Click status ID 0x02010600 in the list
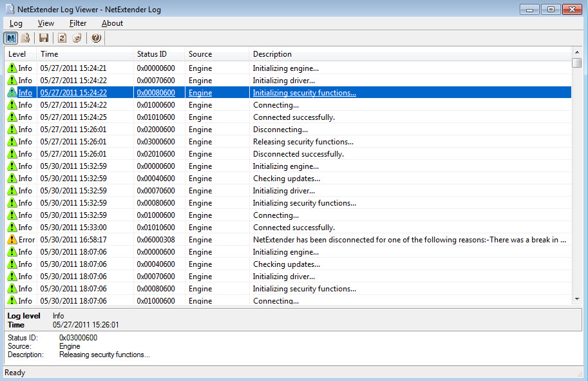Viewport: 588px width, 381px height. pos(156,153)
